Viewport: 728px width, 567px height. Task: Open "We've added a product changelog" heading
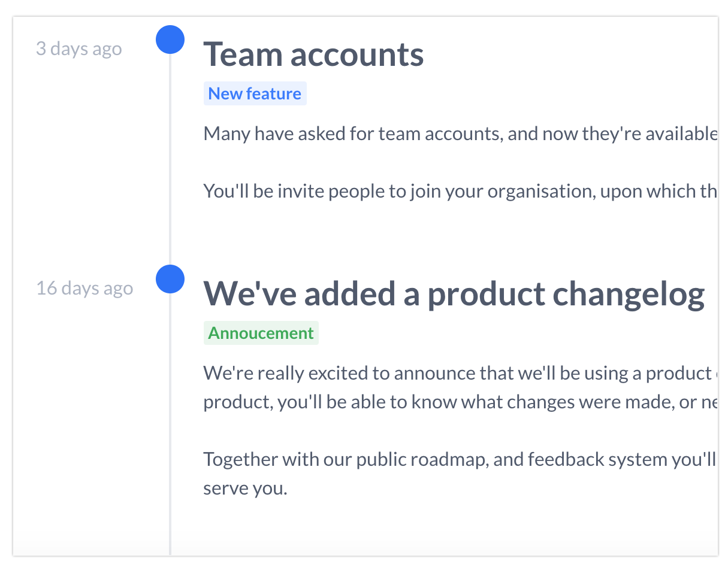(x=454, y=294)
